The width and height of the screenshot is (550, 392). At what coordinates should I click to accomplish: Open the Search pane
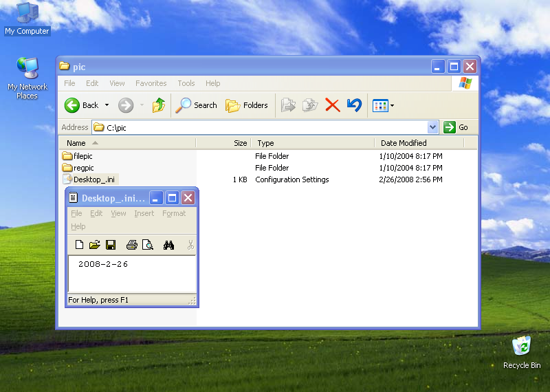coord(197,105)
